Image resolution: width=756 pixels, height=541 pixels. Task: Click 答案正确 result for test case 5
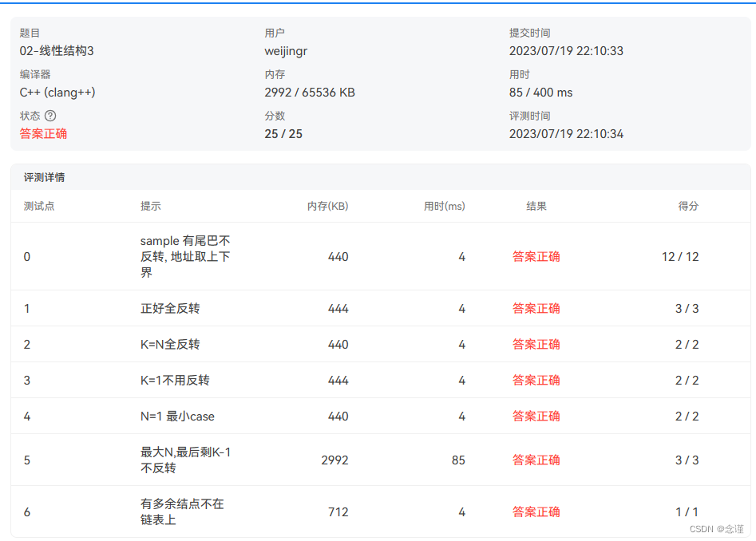pos(536,460)
